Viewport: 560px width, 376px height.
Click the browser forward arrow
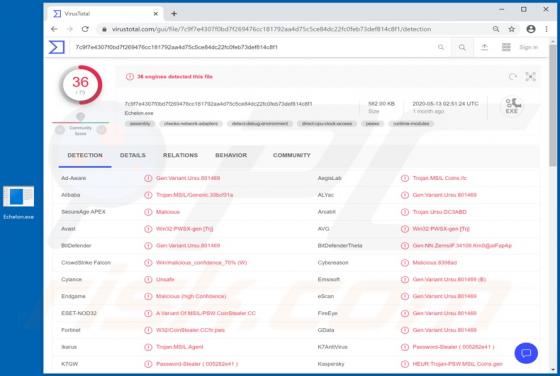pyautogui.click(x=70, y=29)
